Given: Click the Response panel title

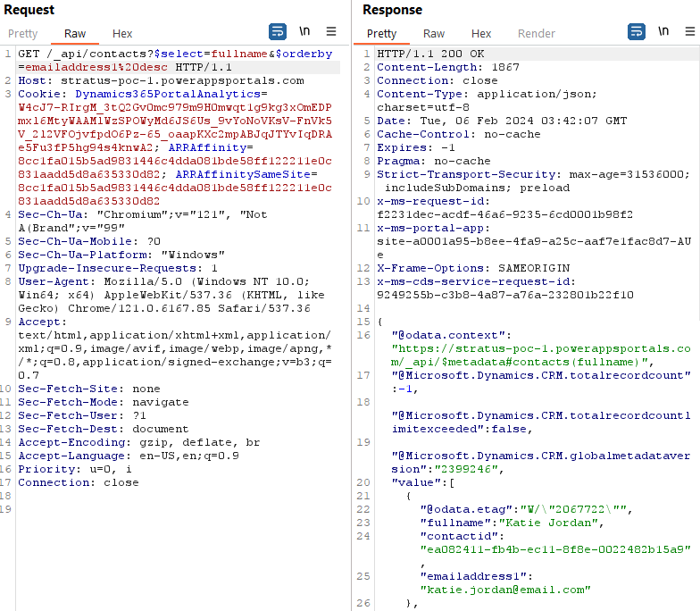Looking at the screenshot, I should coord(393,10).
